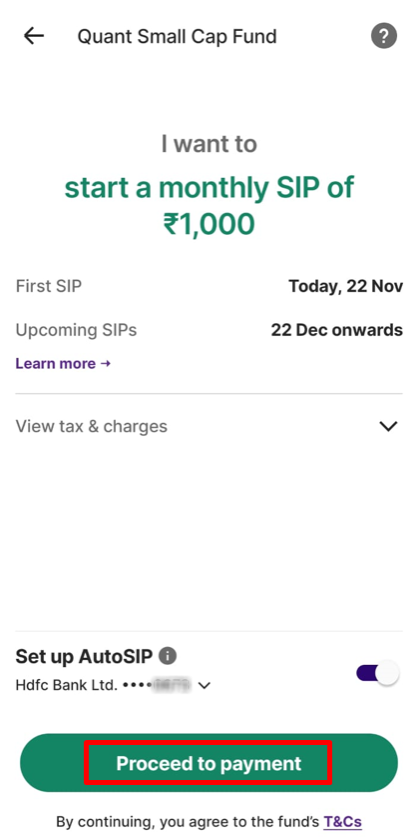Expand the chevron next to View tax & charges
417x839 pixels.
point(388,426)
